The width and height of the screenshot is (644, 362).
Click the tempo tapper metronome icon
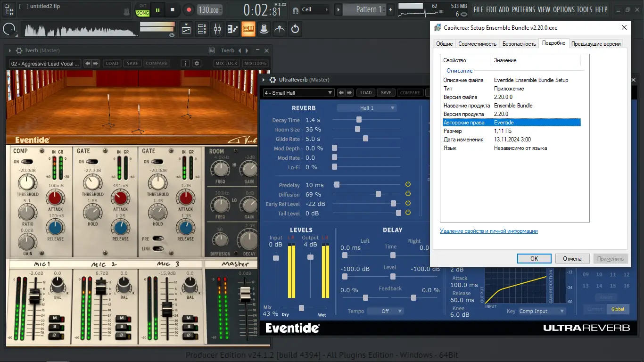[x=280, y=29]
